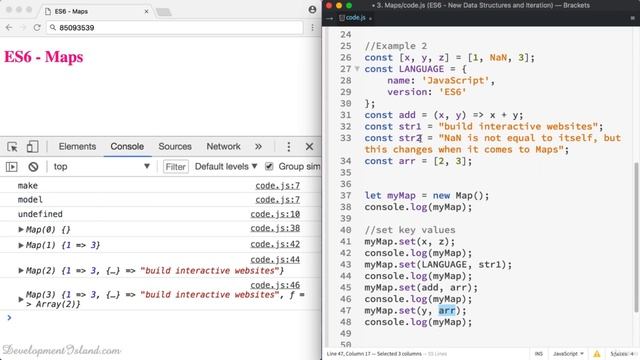Viewport: 640px width, 360px height.
Task: Click the Brackets window green zoom button
Action: click(x=349, y=5)
